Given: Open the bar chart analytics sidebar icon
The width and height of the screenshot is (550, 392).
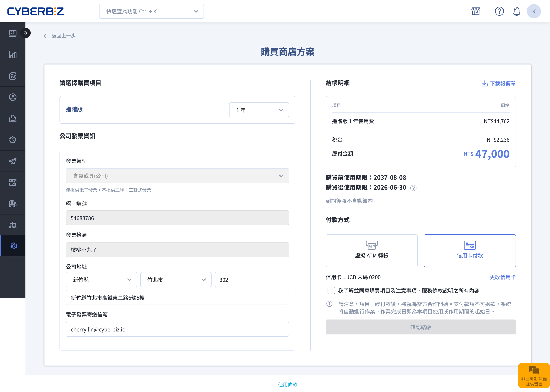Looking at the screenshot, I should (x=13, y=55).
